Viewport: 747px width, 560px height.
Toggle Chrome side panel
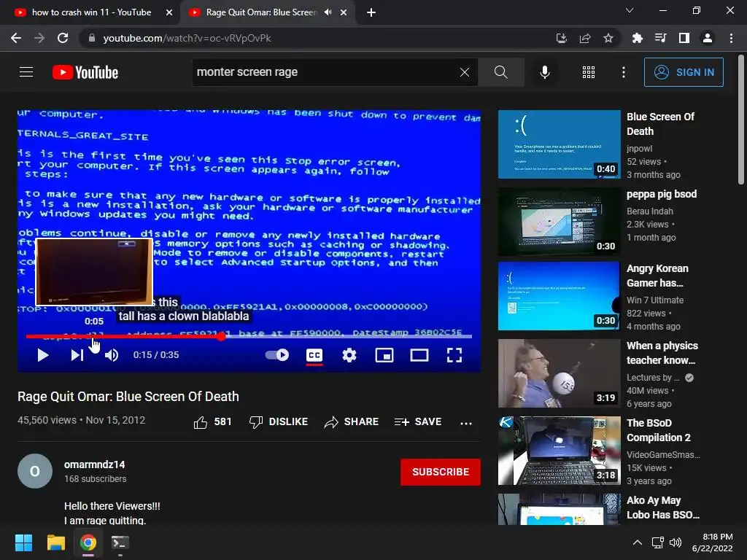pos(684,38)
